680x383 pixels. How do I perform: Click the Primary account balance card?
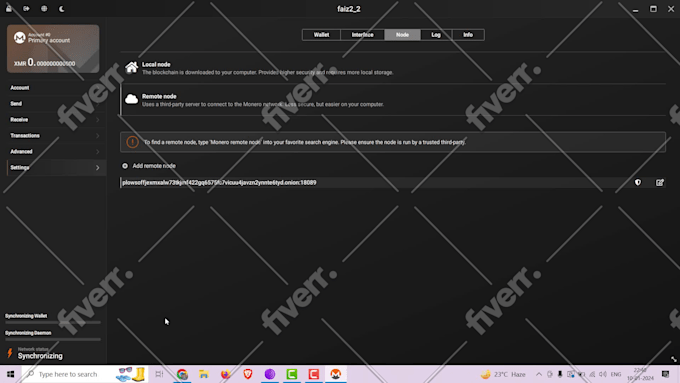pyautogui.click(x=53, y=49)
